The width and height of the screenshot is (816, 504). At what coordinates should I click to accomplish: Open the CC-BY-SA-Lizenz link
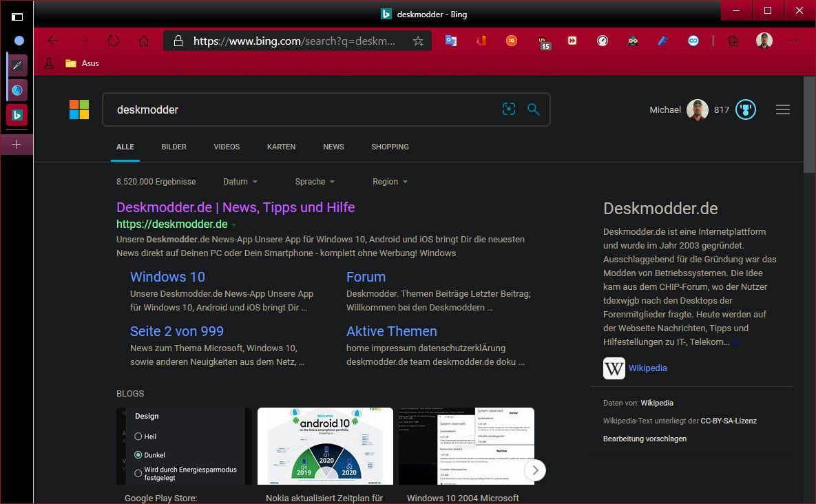pos(729,421)
